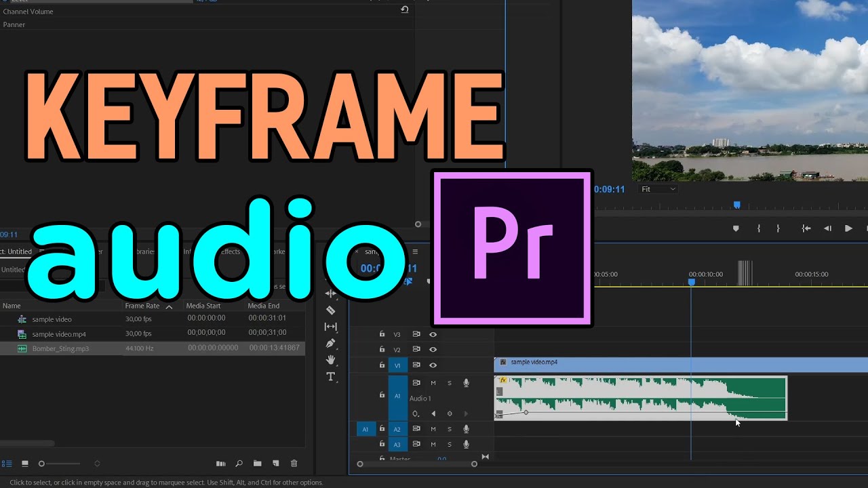Select the Razor tool
The image size is (868, 488).
(331, 310)
